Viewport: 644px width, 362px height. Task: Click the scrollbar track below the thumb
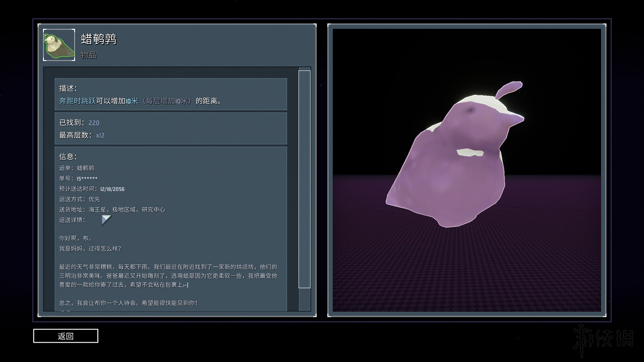point(304,299)
